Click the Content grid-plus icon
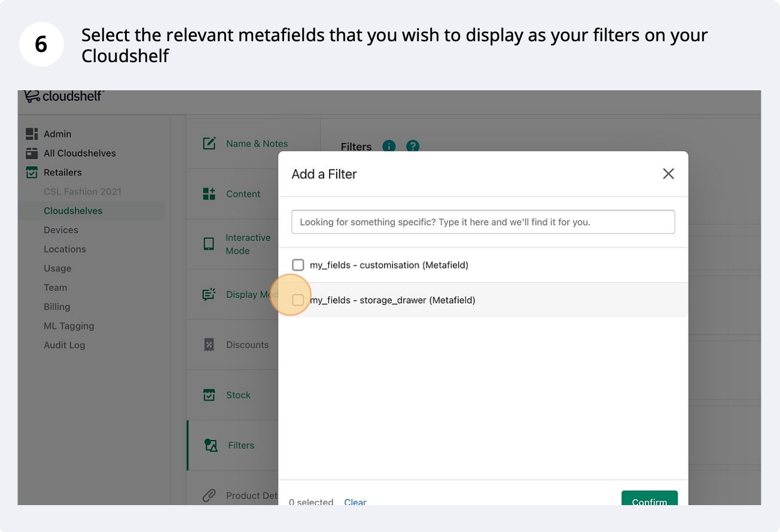The height and width of the screenshot is (532, 780). [x=209, y=194]
